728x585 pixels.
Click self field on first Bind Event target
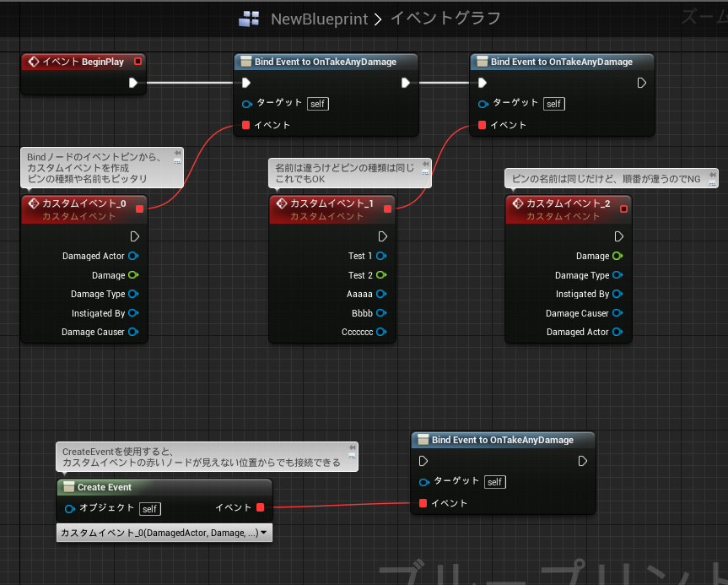point(317,104)
